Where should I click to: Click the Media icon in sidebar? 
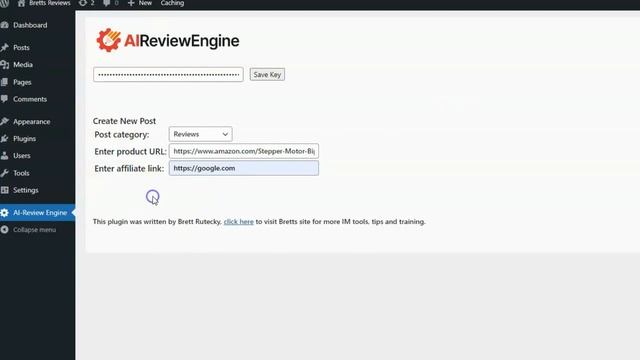[x=4, y=65]
